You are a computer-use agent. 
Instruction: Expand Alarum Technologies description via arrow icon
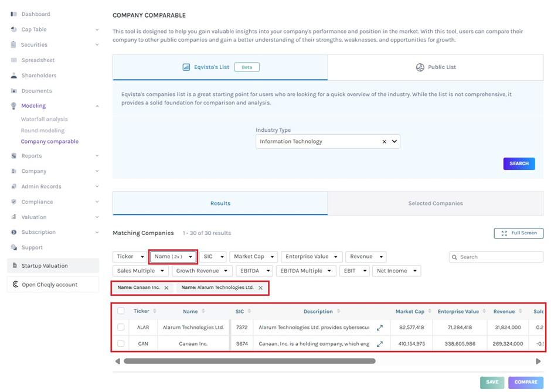click(380, 328)
